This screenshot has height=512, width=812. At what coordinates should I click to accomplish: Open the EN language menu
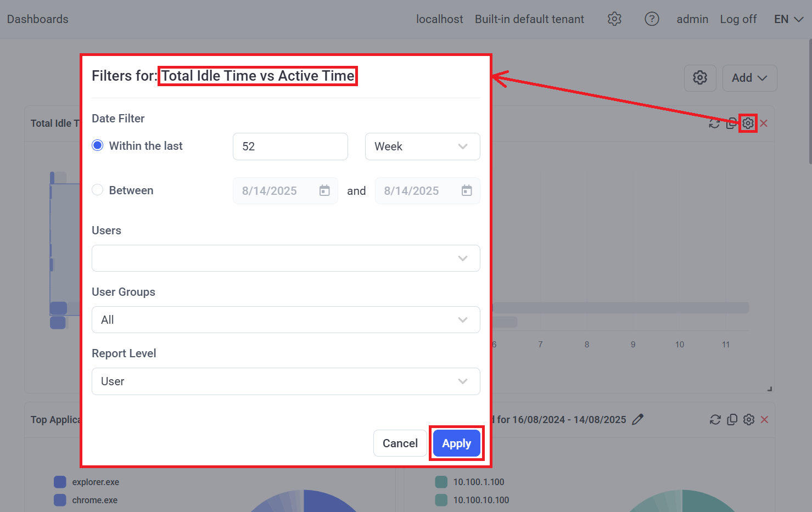pyautogui.click(x=788, y=19)
